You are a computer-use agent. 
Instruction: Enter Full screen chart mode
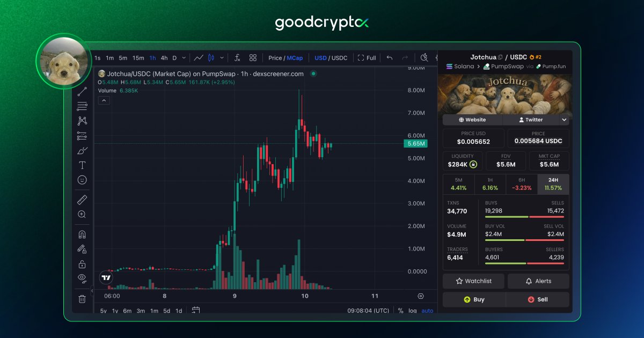click(x=367, y=58)
